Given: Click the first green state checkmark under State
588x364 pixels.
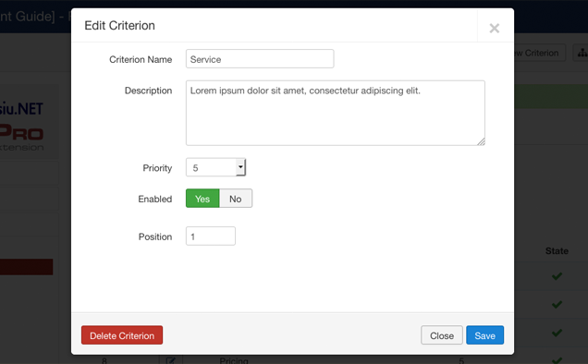Looking at the screenshot, I should tap(557, 276).
